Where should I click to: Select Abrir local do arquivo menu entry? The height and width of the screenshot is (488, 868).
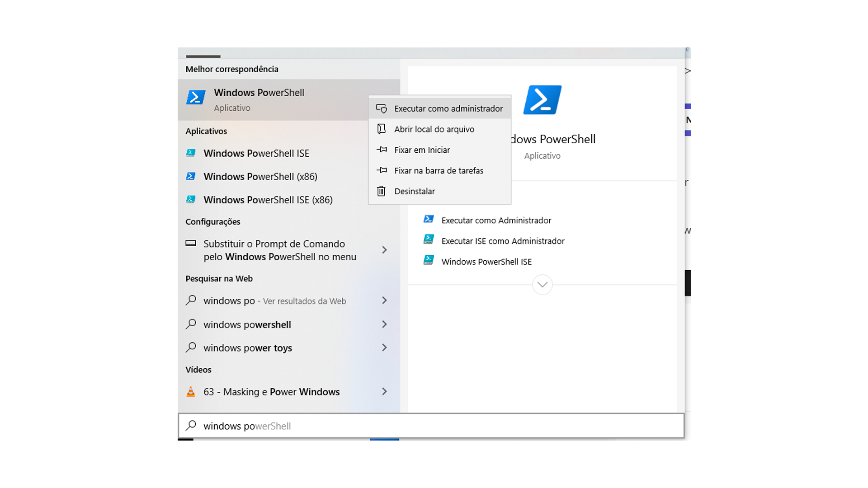coord(439,129)
